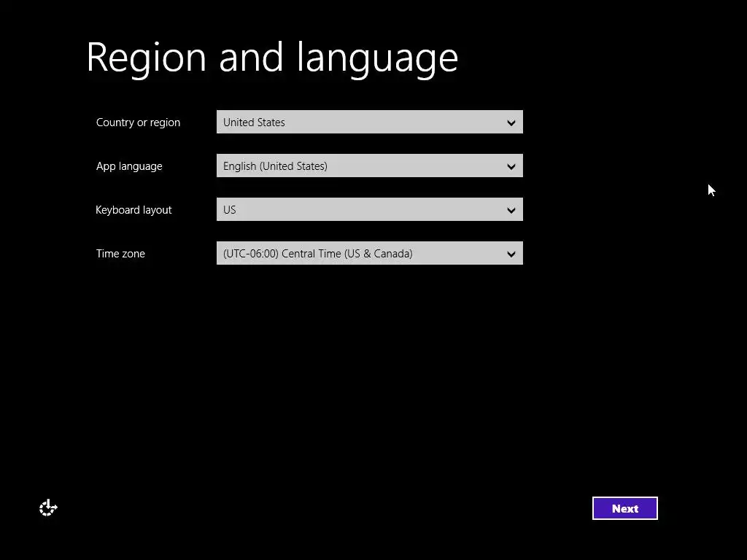Expand the Time zone dropdown

pyautogui.click(x=370, y=253)
